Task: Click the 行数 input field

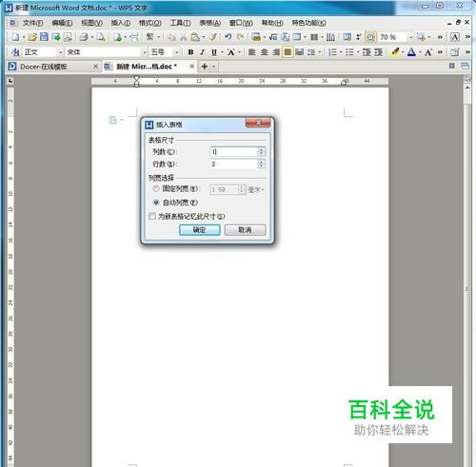Action: coord(233,165)
